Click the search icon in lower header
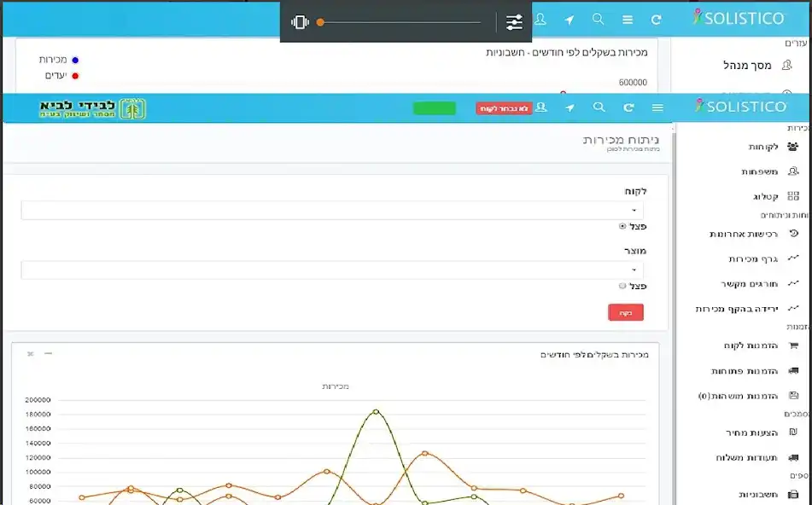Viewport: 812px width, 505px height. (x=599, y=107)
